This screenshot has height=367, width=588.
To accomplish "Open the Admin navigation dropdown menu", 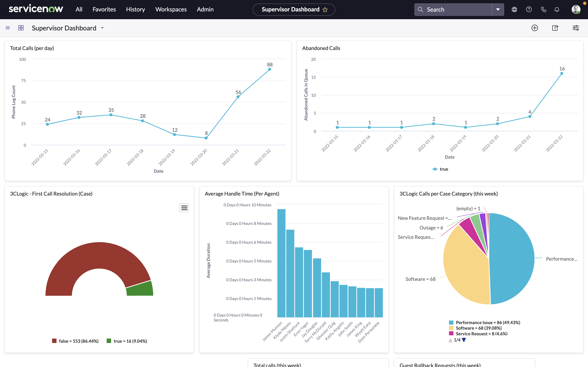I will coord(205,9).
